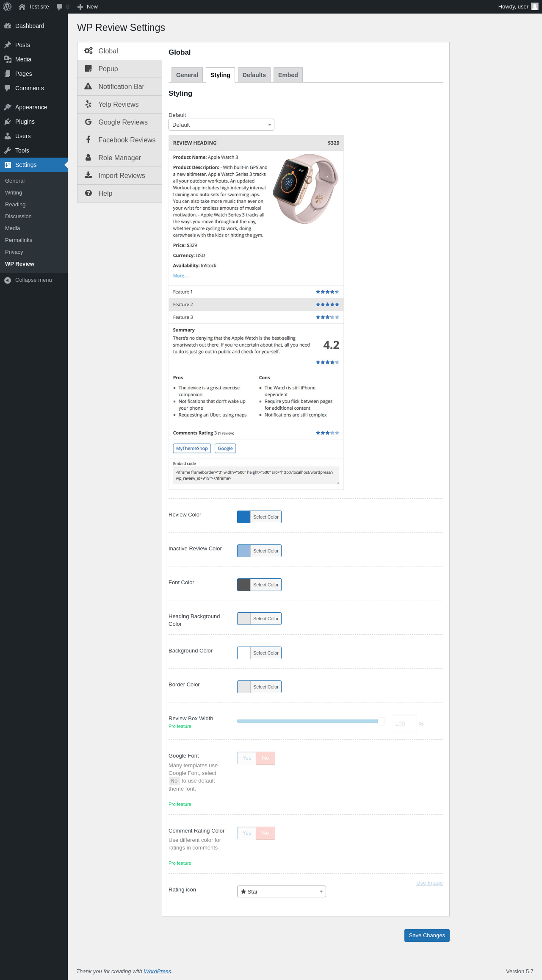This screenshot has width=542, height=980.
Task: Switch to the Styling tab
Action: coord(220,75)
